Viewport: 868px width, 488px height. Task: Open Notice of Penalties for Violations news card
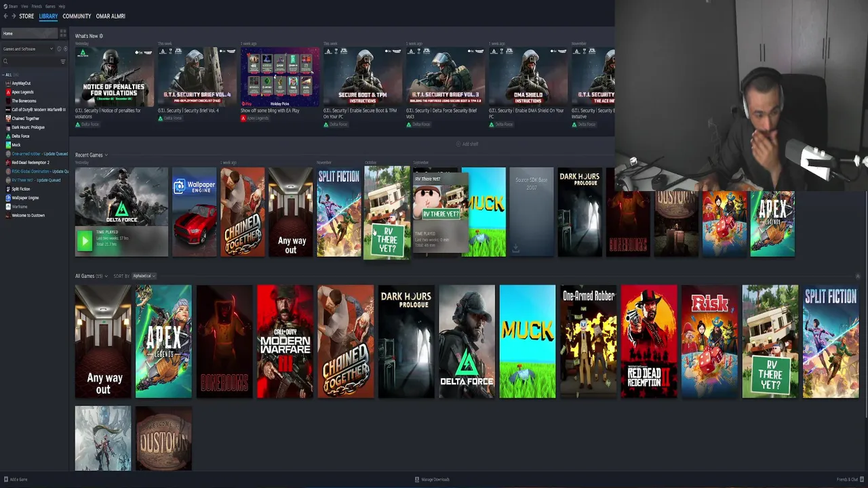114,77
